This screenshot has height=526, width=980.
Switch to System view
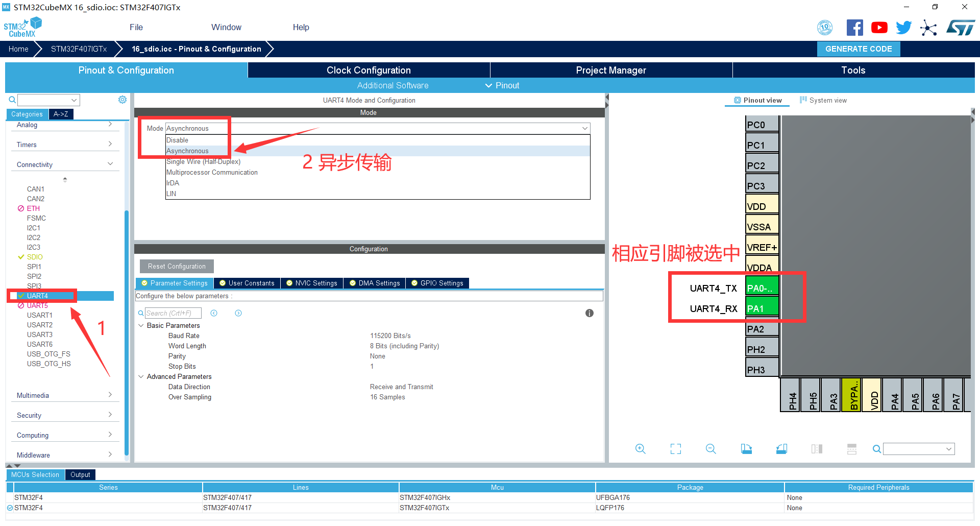(x=823, y=100)
